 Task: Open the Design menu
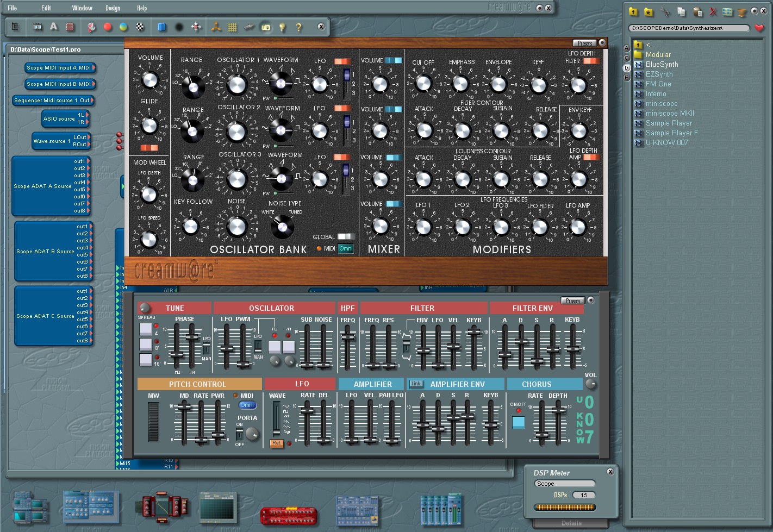coord(113,8)
